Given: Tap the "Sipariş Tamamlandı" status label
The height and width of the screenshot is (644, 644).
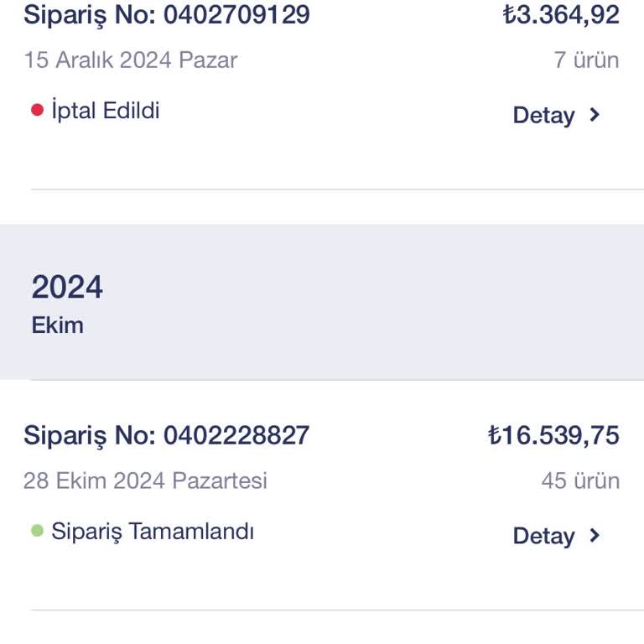Looking at the screenshot, I should tap(153, 532).
